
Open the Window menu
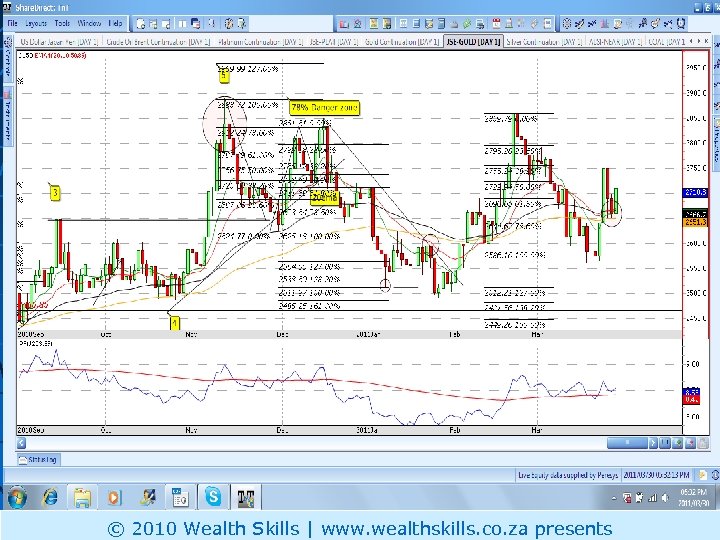pyautogui.click(x=89, y=23)
